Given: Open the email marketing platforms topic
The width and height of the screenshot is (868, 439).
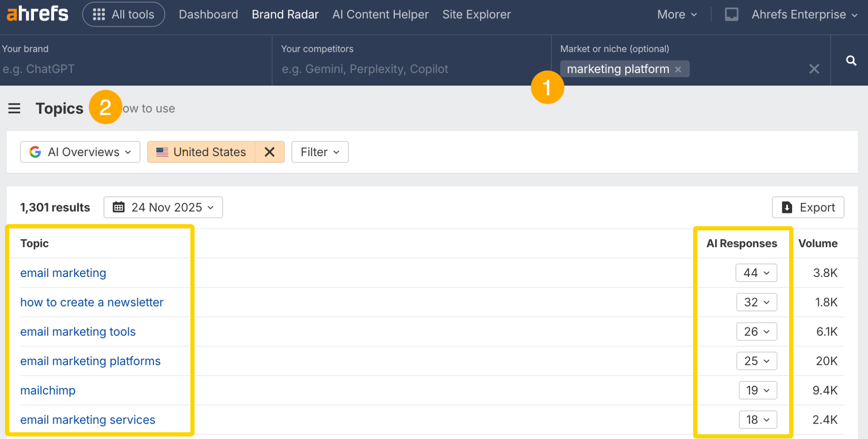Looking at the screenshot, I should click(90, 361).
